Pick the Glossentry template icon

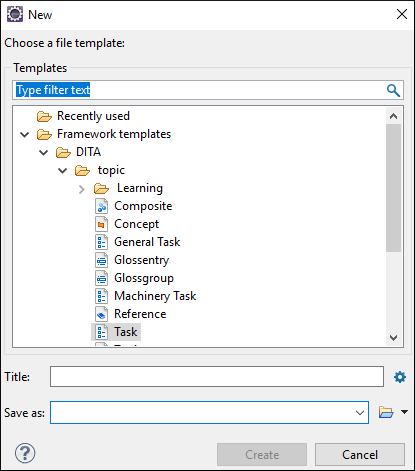(x=101, y=260)
